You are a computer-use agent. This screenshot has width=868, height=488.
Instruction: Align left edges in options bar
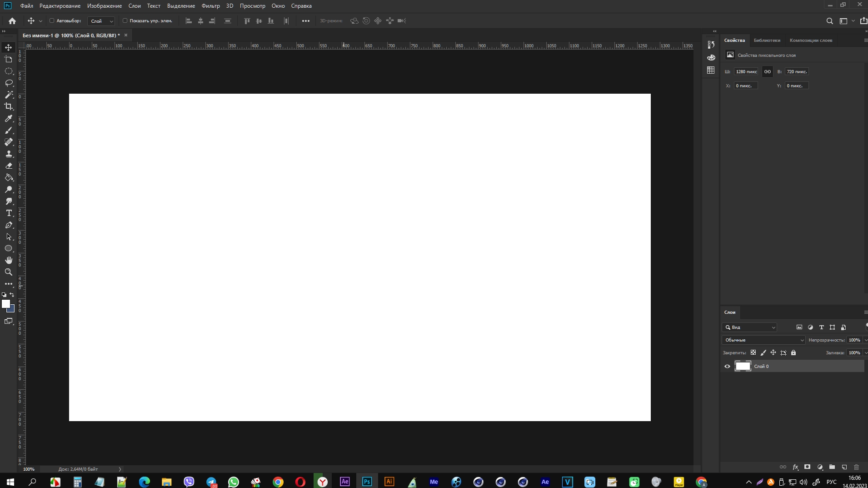click(x=189, y=21)
